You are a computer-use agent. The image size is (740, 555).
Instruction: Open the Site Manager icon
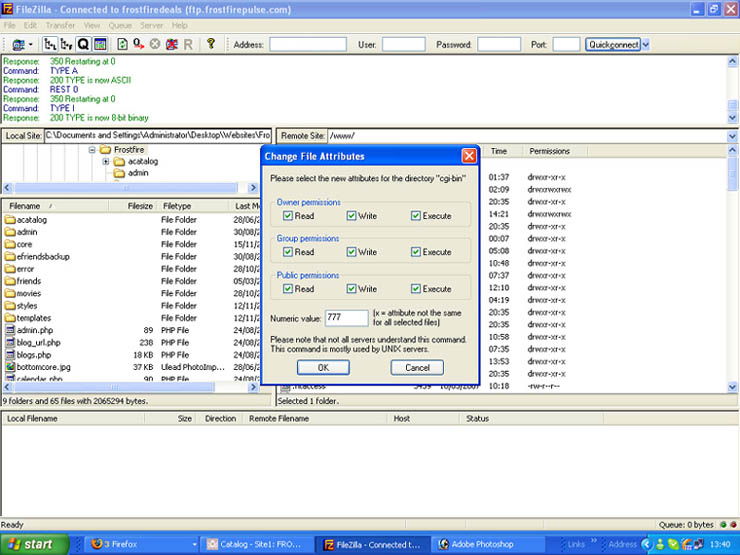pos(18,45)
